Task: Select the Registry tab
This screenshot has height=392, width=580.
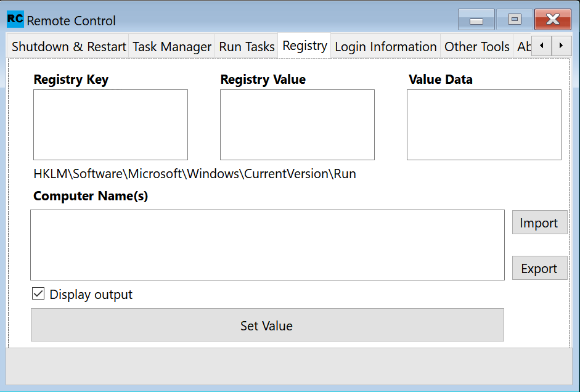Action: [x=304, y=46]
